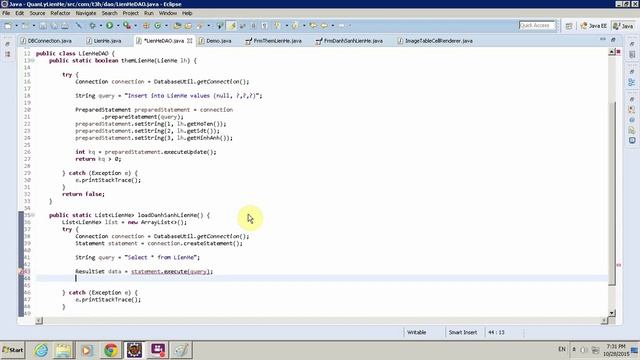The width and height of the screenshot is (640, 360).
Task: Switch to the Demo.java tab
Action: (x=215, y=41)
